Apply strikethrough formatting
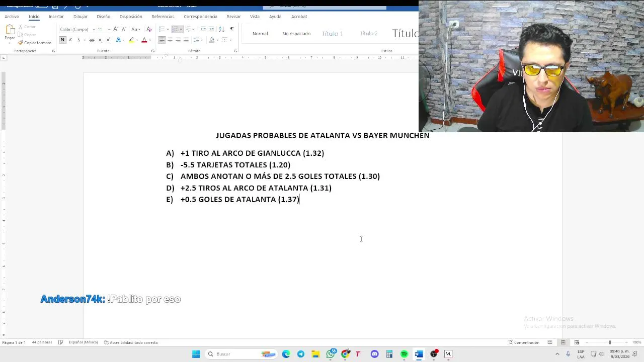Screen dimensions: 644x362 tap(92, 40)
